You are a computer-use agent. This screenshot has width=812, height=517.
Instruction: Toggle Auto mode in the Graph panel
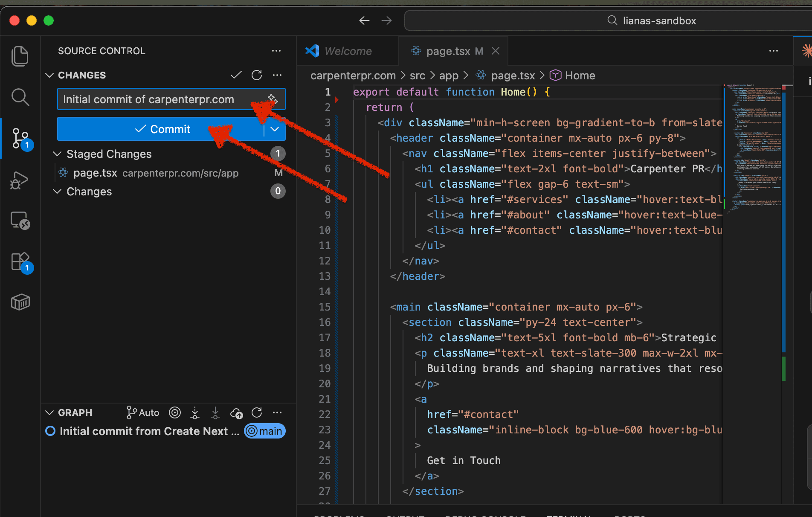[142, 412]
